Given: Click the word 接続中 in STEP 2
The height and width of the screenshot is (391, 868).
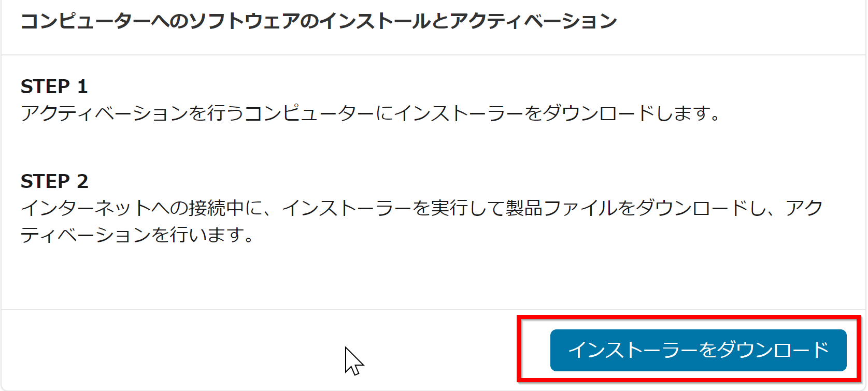Looking at the screenshot, I should pos(216,208).
